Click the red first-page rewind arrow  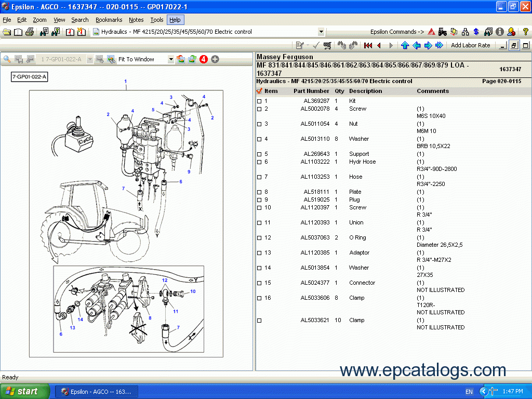[x=368, y=46]
